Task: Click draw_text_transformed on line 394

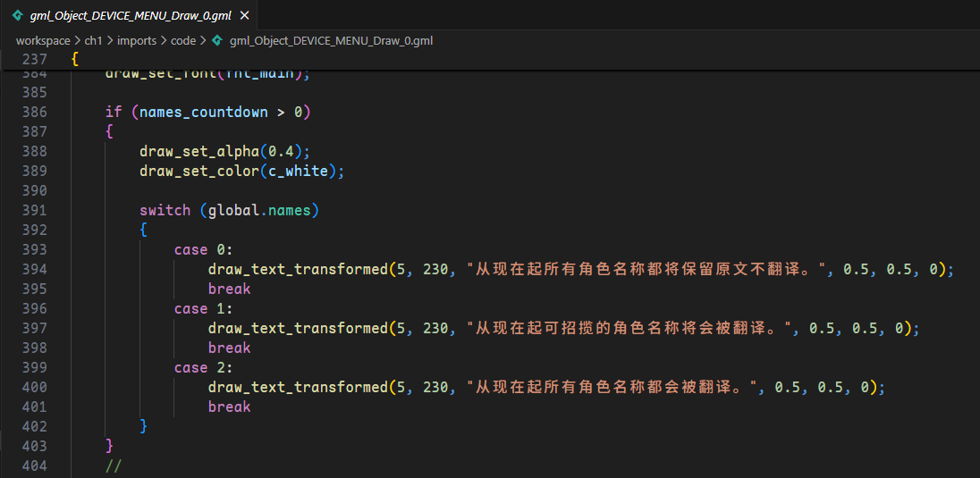Action: coord(298,269)
